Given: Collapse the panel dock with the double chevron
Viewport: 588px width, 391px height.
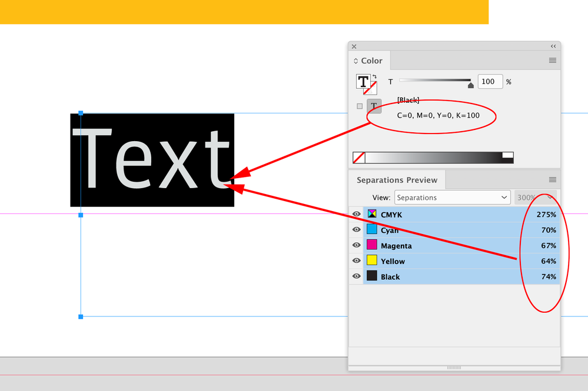Looking at the screenshot, I should 553,45.
